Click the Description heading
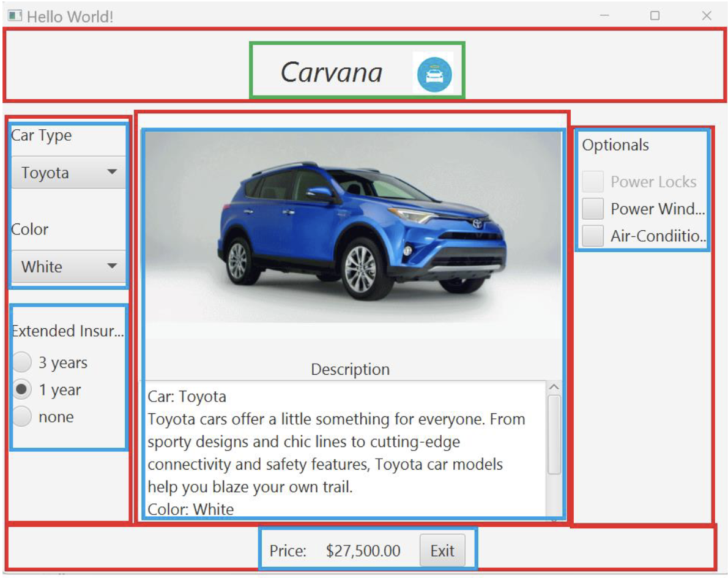Viewport: 728px width, 578px height. click(x=349, y=369)
